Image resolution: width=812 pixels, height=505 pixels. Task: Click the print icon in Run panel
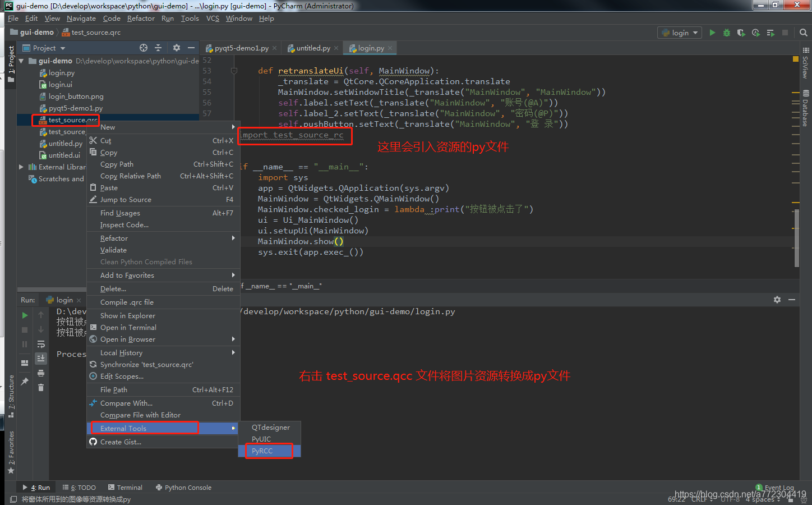point(41,373)
